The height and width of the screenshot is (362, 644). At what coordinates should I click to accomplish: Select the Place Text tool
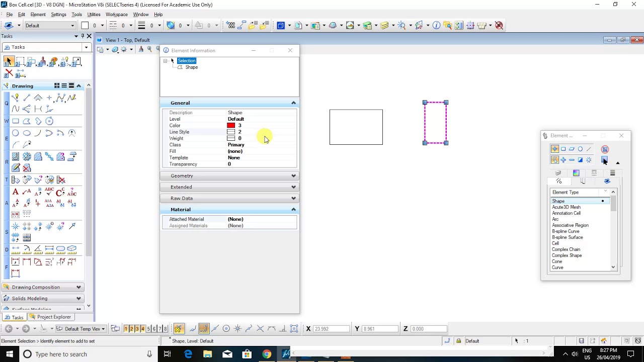(x=16, y=192)
